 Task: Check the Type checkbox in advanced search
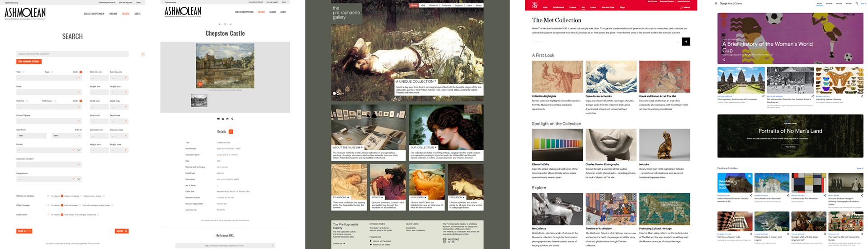[x=52, y=72]
